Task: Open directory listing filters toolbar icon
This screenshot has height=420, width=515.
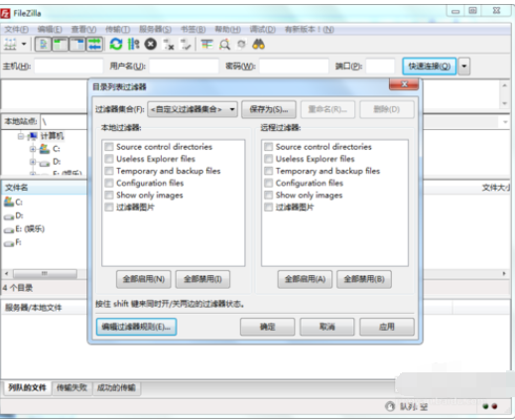Action: tap(207, 44)
